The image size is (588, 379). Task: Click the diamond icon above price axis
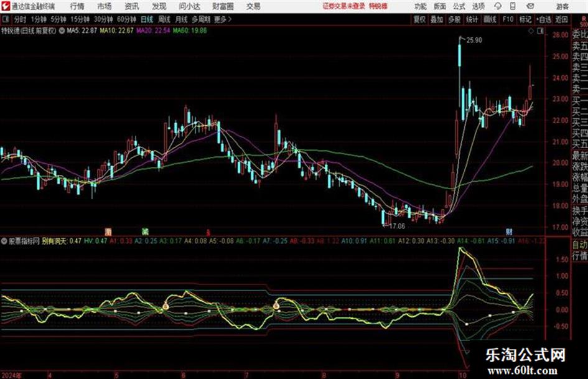[x=531, y=31]
